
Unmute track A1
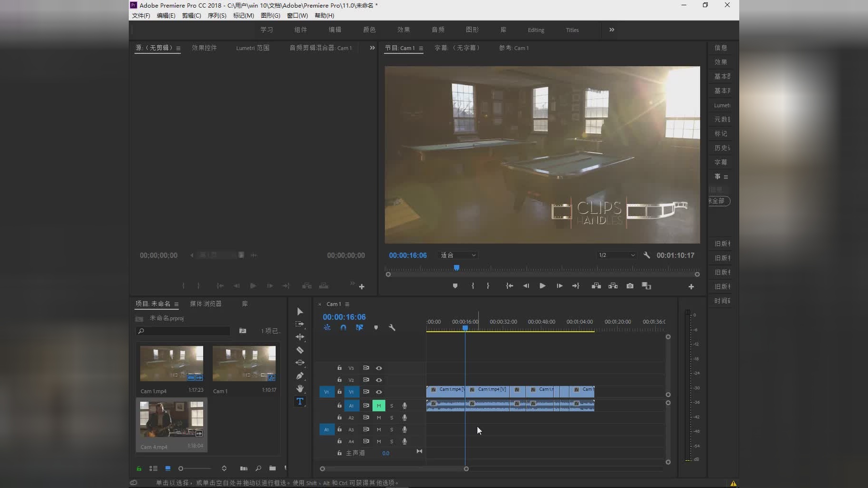click(x=379, y=406)
